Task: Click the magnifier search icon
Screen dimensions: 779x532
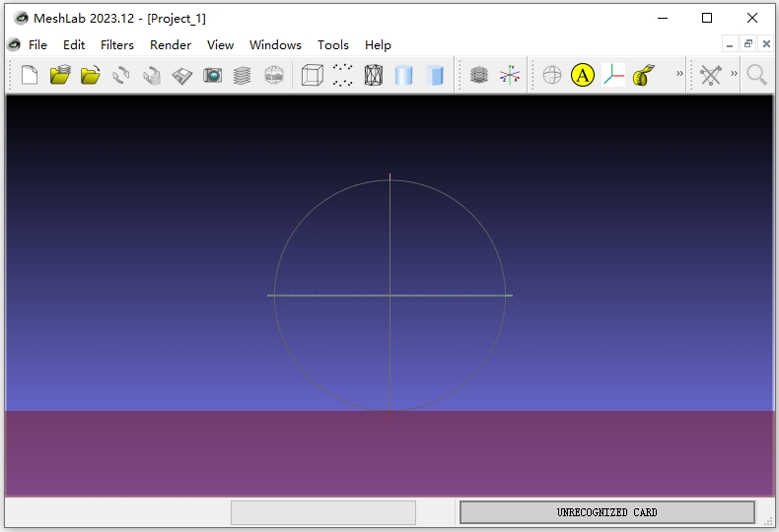Action: tap(756, 75)
